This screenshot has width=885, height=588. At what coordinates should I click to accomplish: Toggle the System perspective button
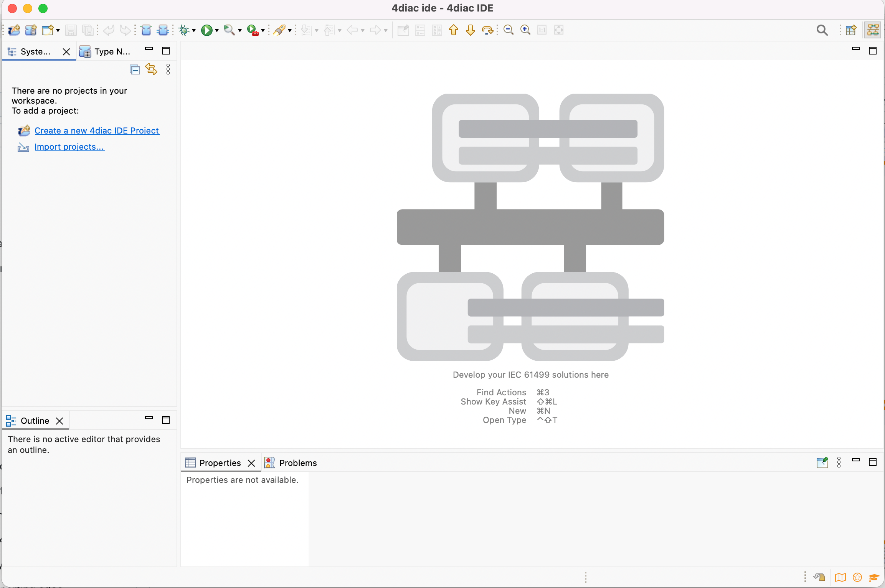click(873, 30)
